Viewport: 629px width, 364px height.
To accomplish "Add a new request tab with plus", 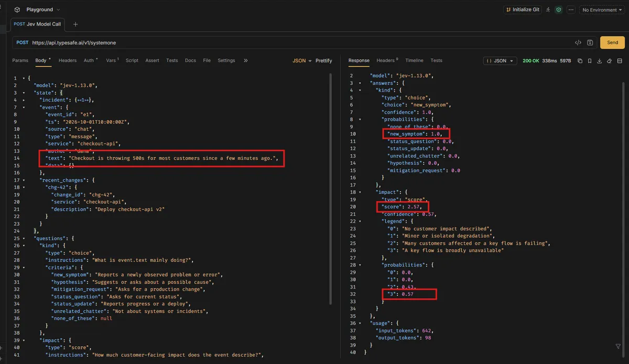I will click(75, 24).
